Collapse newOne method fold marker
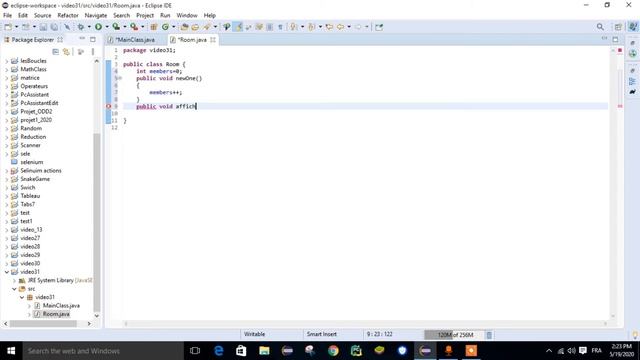The image size is (640, 360). 120,78
